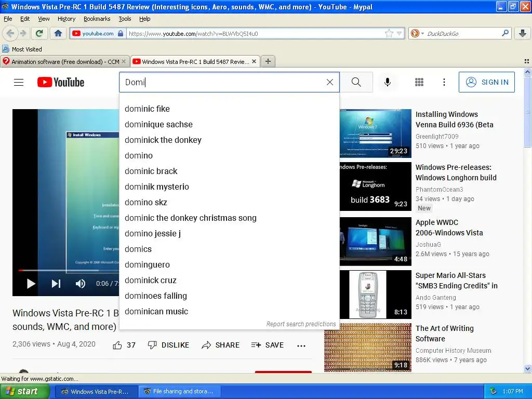Click the magnifier in the DuckDuckGo box
The height and width of the screenshot is (399, 532).
click(x=505, y=33)
